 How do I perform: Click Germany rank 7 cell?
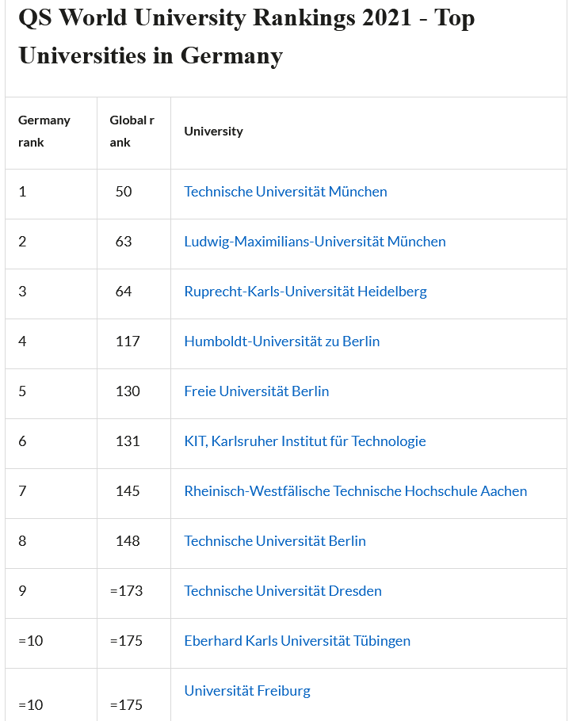click(22, 491)
